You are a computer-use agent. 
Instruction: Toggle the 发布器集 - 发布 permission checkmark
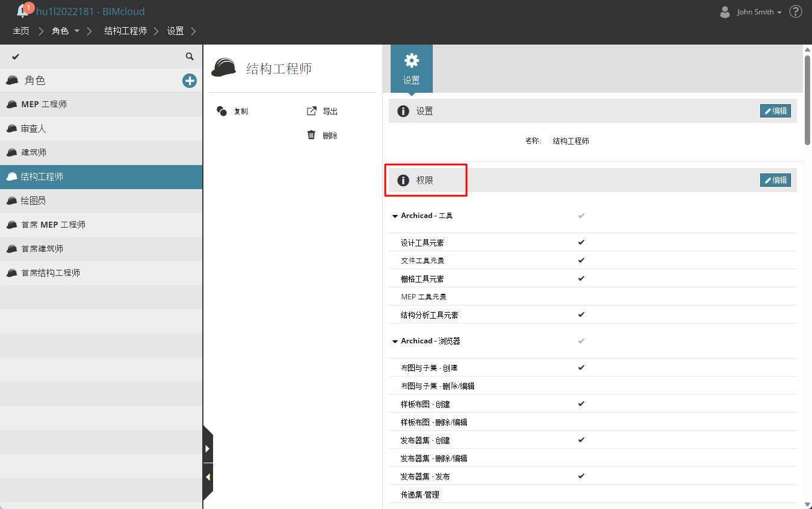(581, 476)
